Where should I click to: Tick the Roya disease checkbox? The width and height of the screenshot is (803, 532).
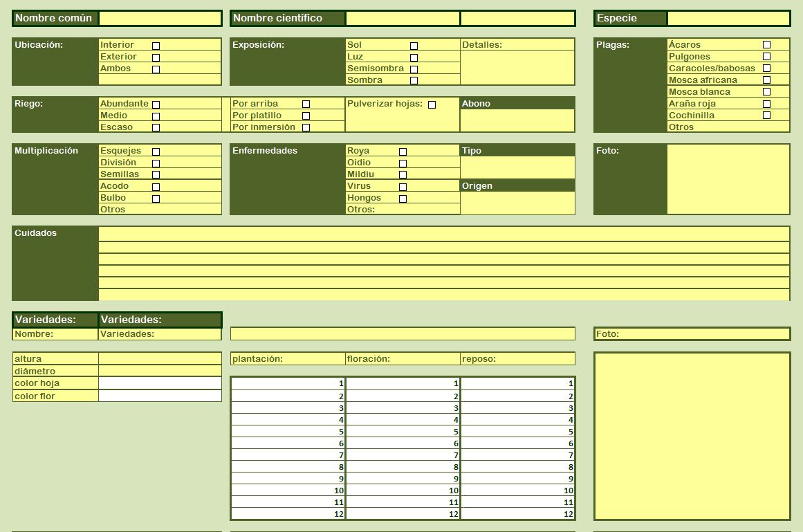click(x=403, y=152)
